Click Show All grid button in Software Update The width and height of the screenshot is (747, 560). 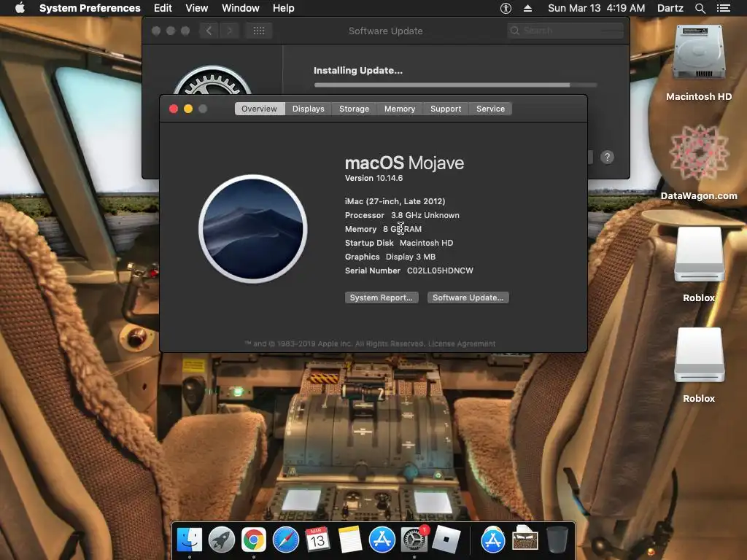[259, 31]
